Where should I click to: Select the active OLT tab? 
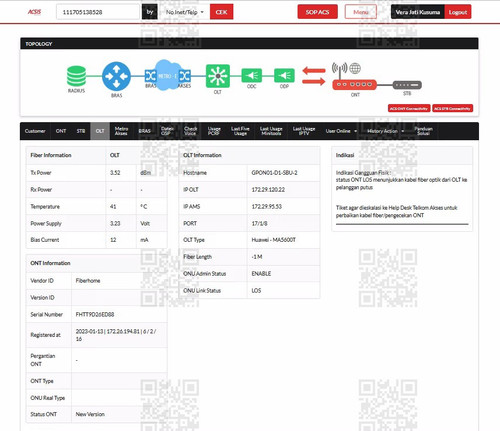point(100,131)
